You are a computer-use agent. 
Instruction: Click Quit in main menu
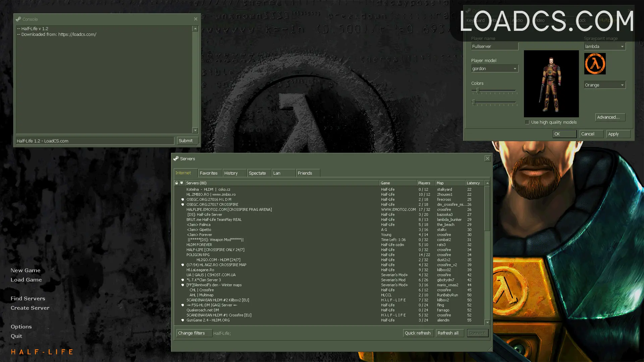coord(16,336)
